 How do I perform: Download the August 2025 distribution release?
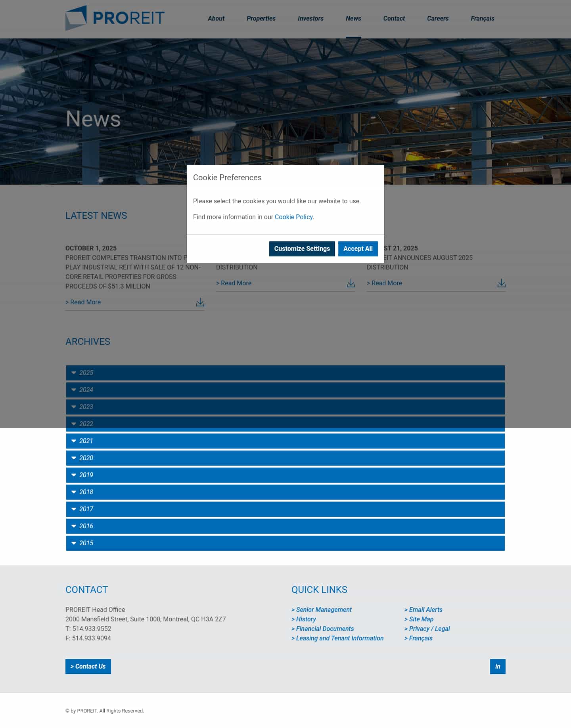[502, 283]
